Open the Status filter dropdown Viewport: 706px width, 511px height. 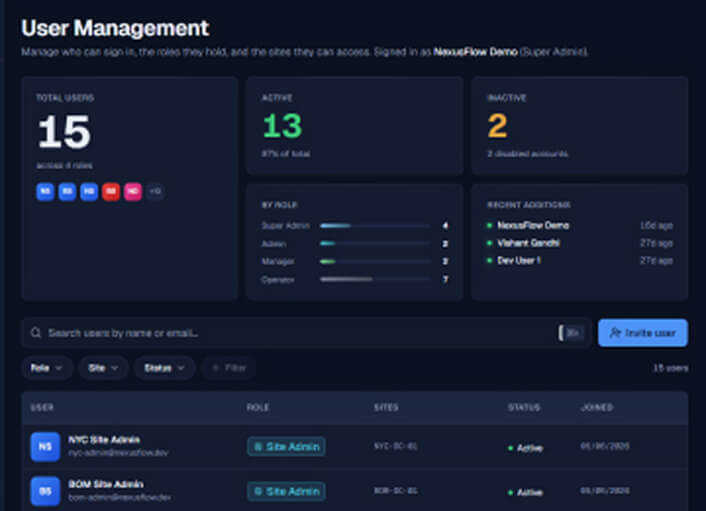tap(164, 368)
